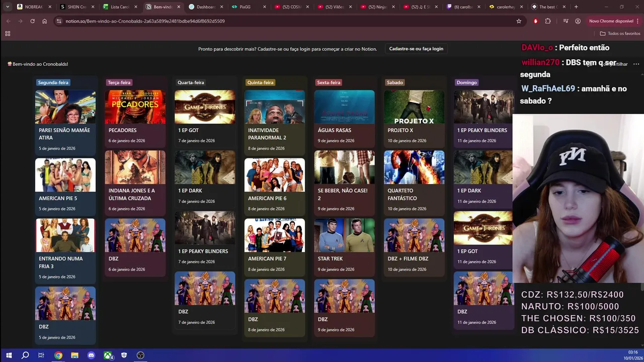Click the Sexta-feira column label
Image resolution: width=644 pixels, height=362 pixels.
tap(329, 82)
